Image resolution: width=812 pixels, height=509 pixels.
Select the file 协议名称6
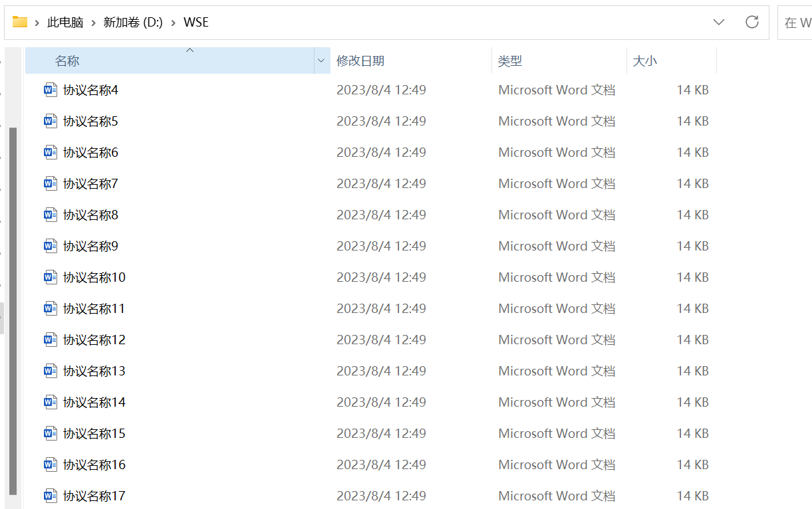pos(90,152)
